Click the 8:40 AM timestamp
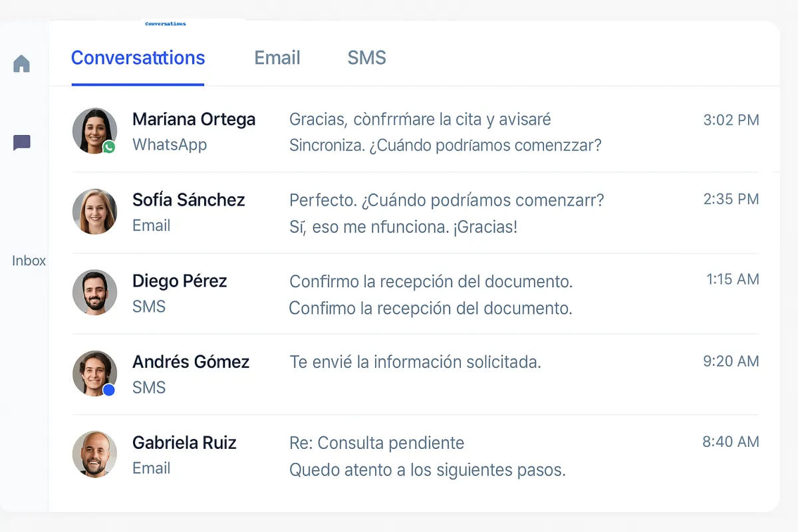Image resolution: width=798 pixels, height=532 pixels. (x=730, y=442)
